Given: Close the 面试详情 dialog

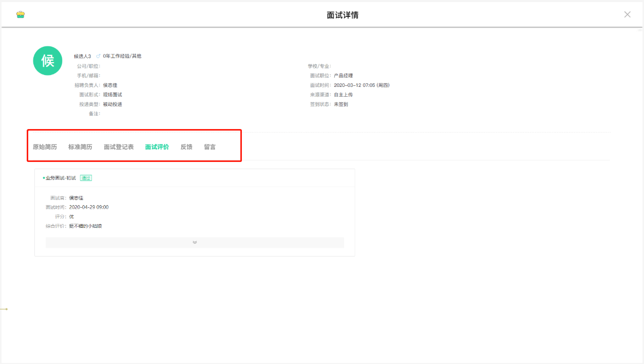Looking at the screenshot, I should [627, 14].
